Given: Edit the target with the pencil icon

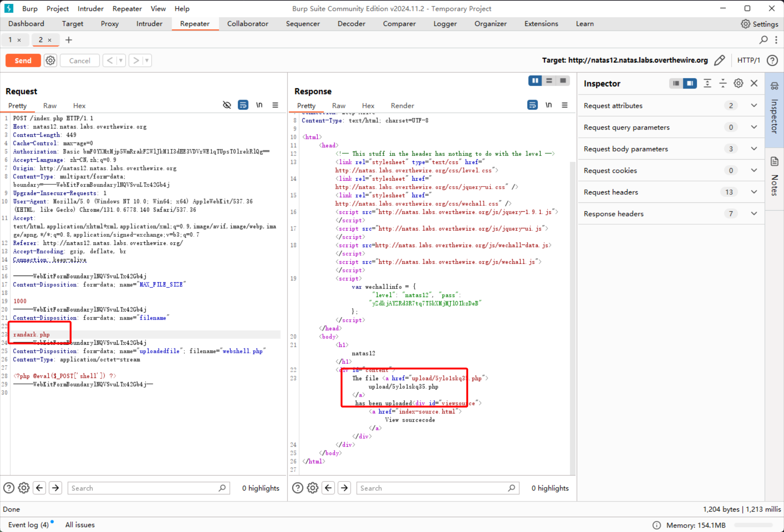Looking at the screenshot, I should (x=719, y=60).
